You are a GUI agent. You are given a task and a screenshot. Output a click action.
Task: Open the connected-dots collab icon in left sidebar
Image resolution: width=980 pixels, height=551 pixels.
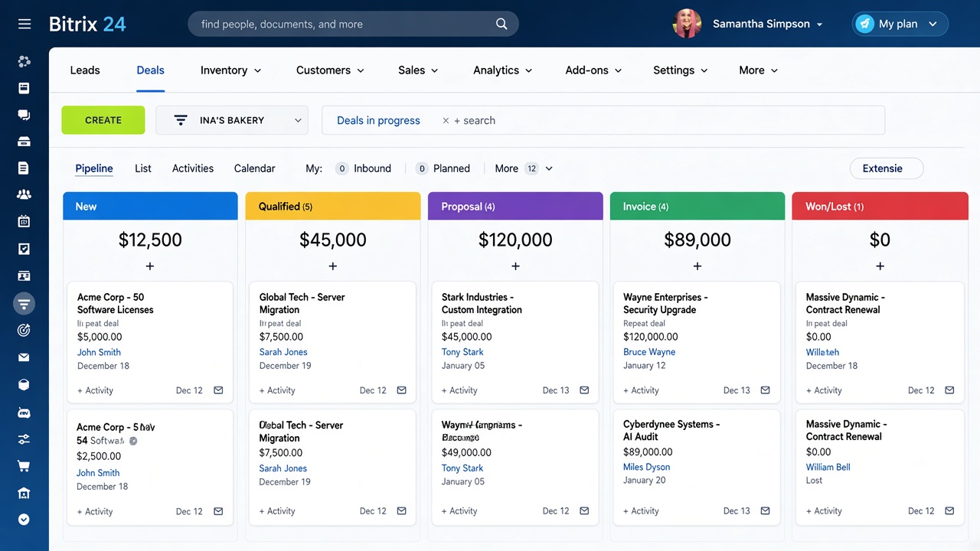click(24, 61)
